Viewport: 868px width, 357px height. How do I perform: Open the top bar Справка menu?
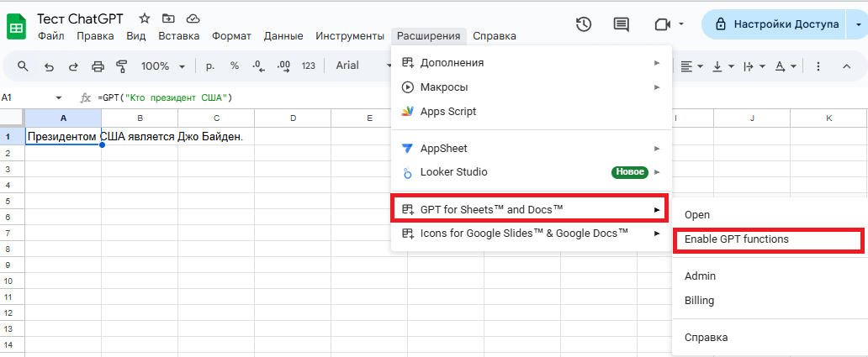pyautogui.click(x=495, y=36)
